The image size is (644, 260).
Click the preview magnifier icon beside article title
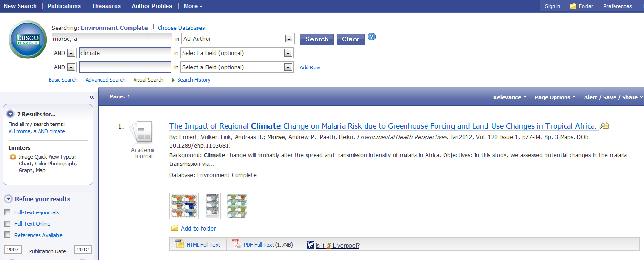604,126
